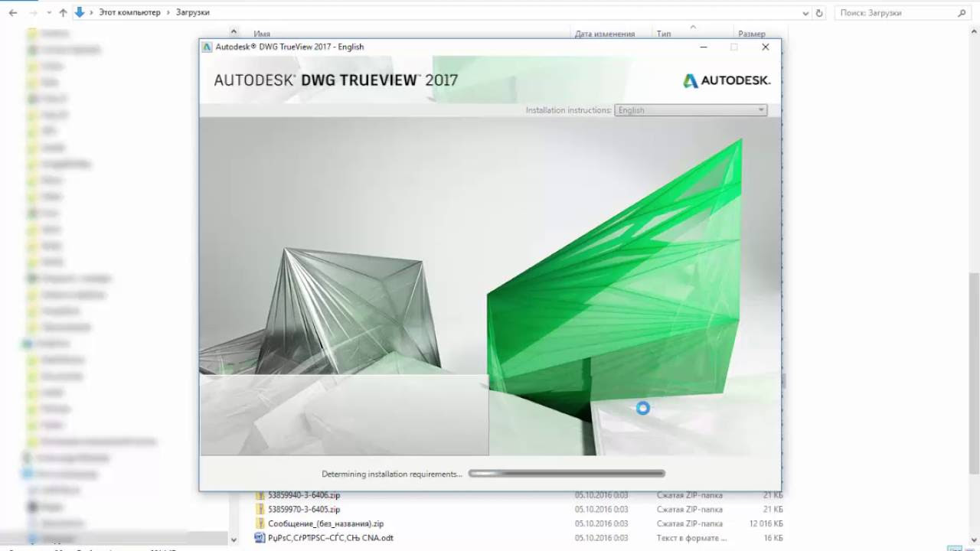The width and height of the screenshot is (980, 551).
Task: Click the DWG TrueView installer title bar icon
Action: tap(207, 47)
